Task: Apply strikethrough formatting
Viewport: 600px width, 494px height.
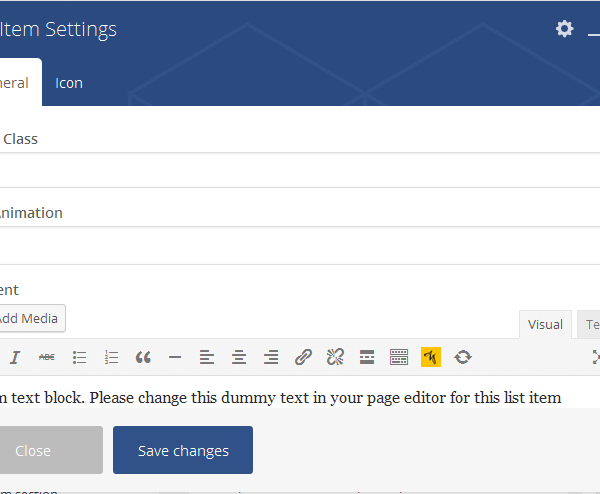Action: coord(47,357)
